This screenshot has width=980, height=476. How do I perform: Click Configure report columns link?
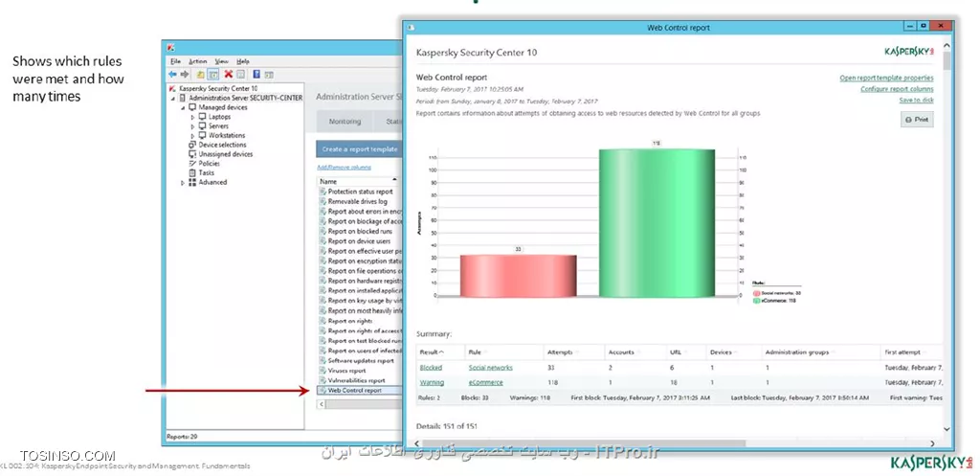click(x=897, y=89)
